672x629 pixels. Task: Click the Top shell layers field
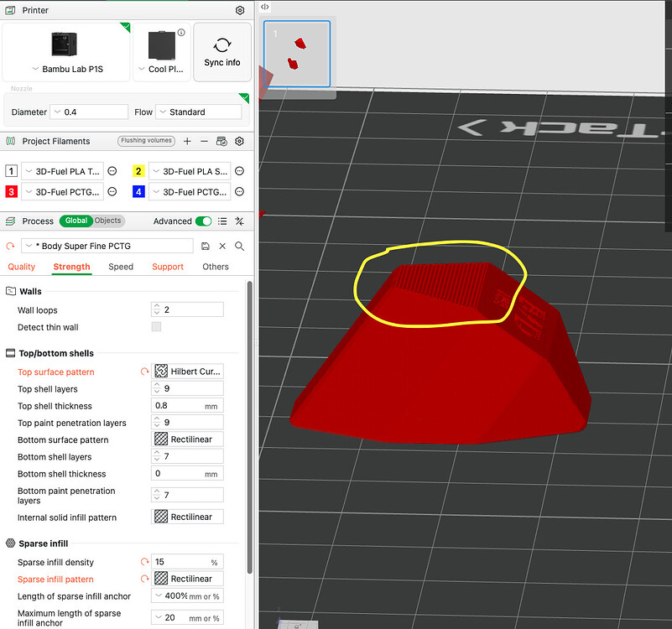187,388
